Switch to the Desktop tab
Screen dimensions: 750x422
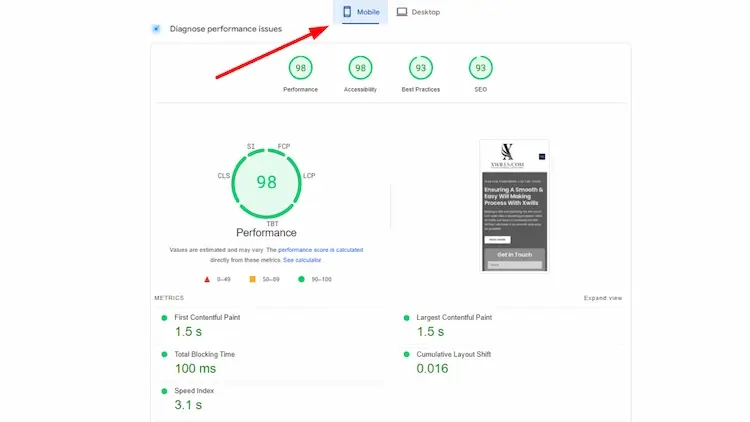tap(417, 12)
